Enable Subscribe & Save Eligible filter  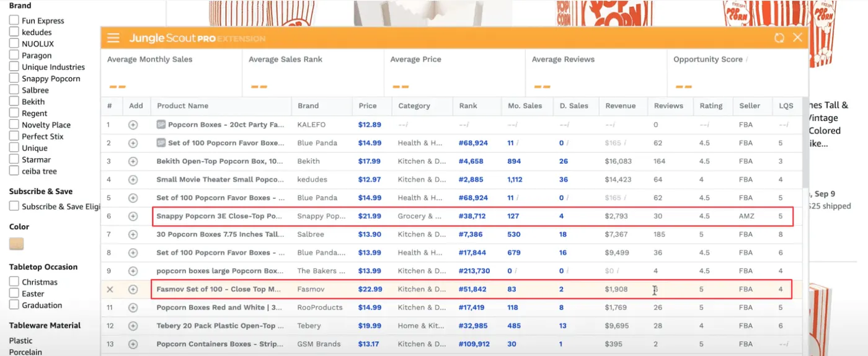pyautogui.click(x=14, y=206)
